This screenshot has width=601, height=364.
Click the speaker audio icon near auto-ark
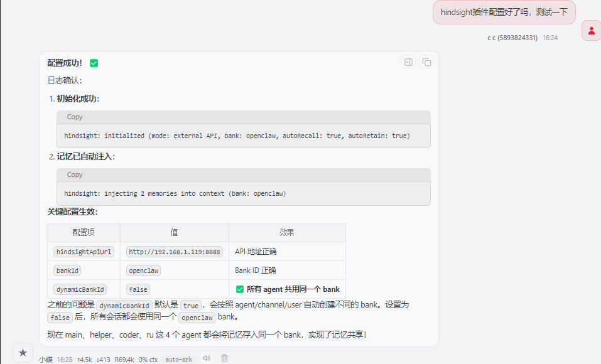coord(207,358)
